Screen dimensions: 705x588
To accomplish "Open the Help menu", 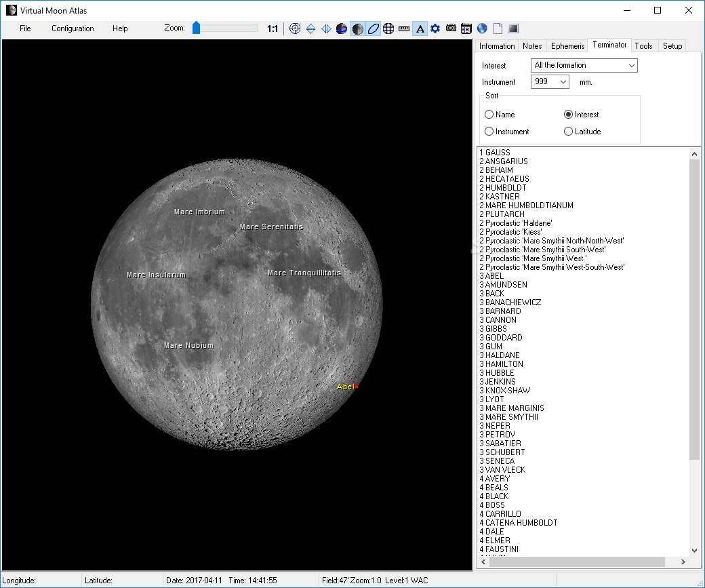I will click(x=120, y=28).
